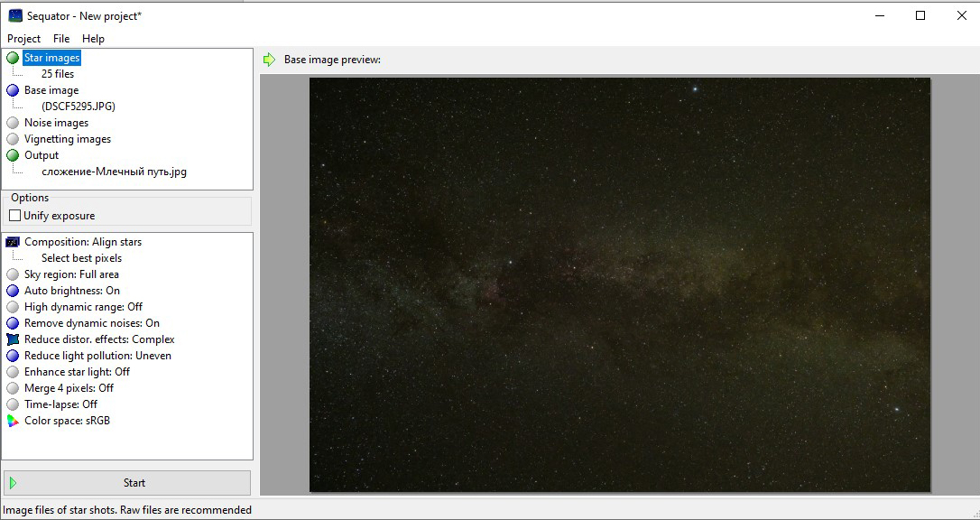980x520 pixels.
Task: Select the Noise images tree item
Action: [x=56, y=123]
